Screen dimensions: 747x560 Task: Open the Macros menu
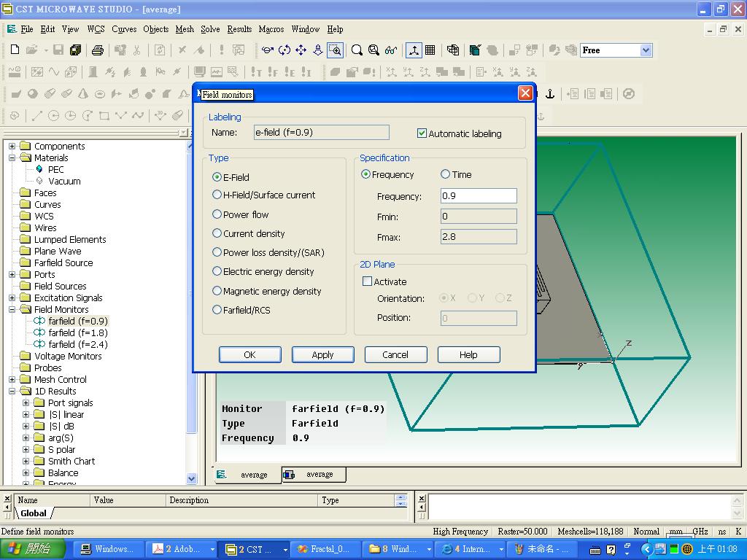pos(271,29)
